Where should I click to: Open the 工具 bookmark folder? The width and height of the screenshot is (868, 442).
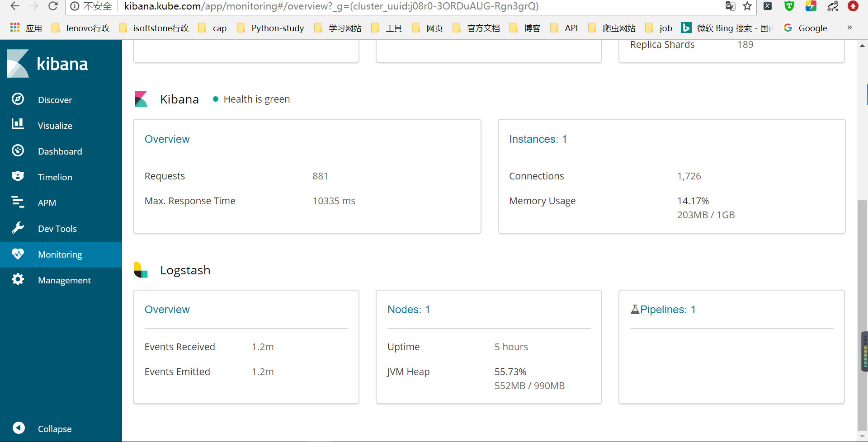pyautogui.click(x=387, y=28)
